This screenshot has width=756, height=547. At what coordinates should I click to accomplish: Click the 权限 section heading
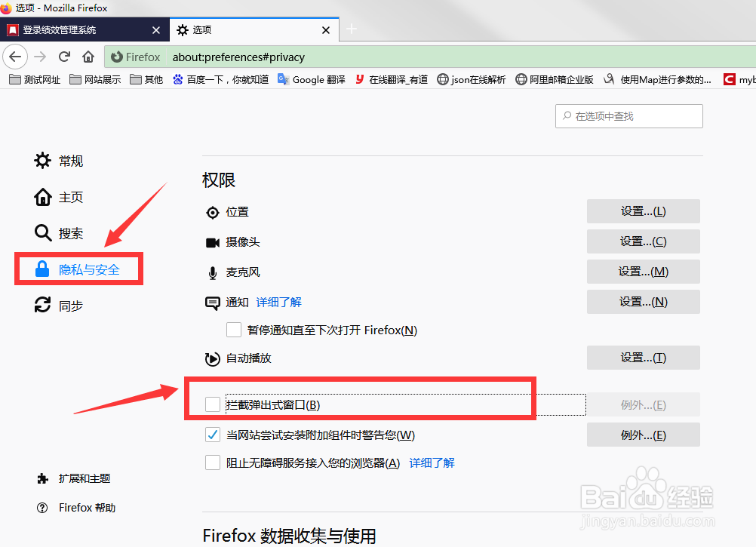pyautogui.click(x=219, y=180)
